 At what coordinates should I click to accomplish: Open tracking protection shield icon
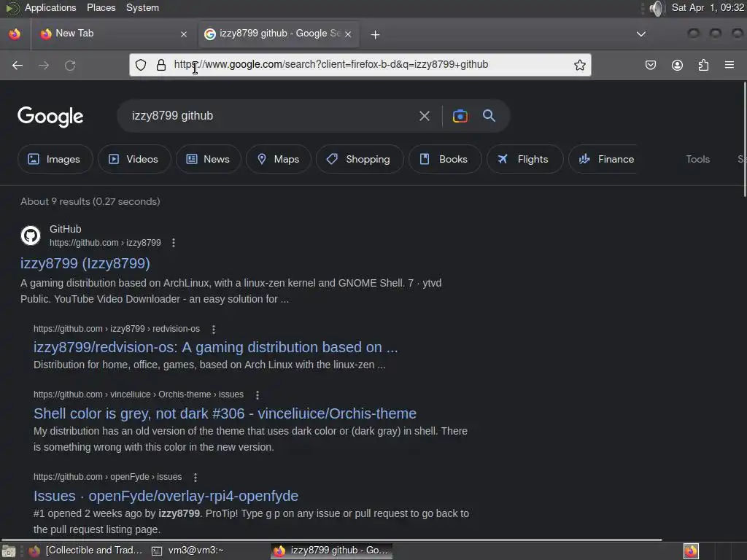tap(141, 65)
